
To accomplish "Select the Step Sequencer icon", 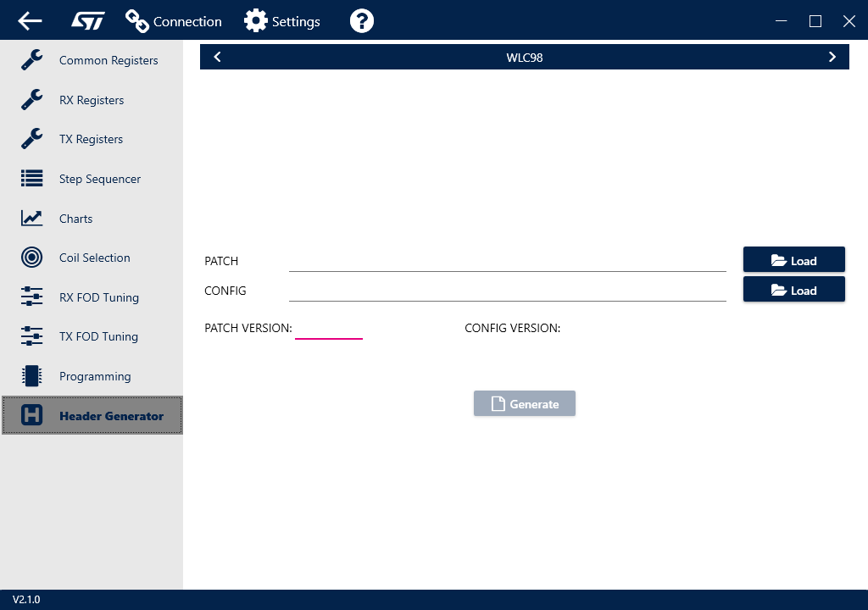I will coord(31,179).
